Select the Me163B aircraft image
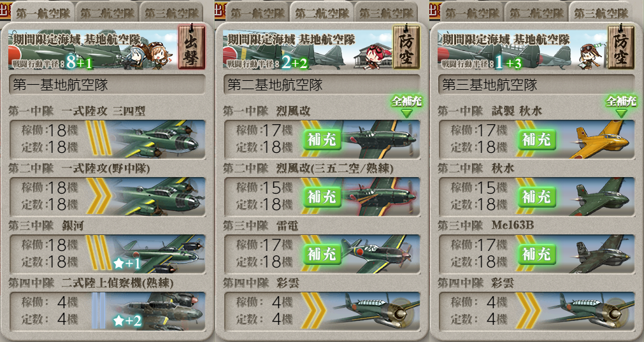This screenshot has width=644, height=342. pyautogui.click(x=599, y=254)
